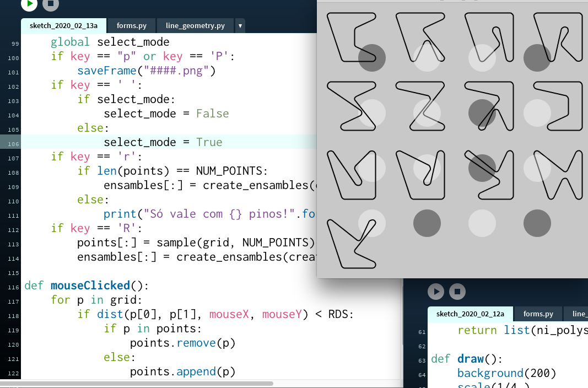Click 'global select_mode' on line 99
Screen dimensions: 588x388
point(110,42)
